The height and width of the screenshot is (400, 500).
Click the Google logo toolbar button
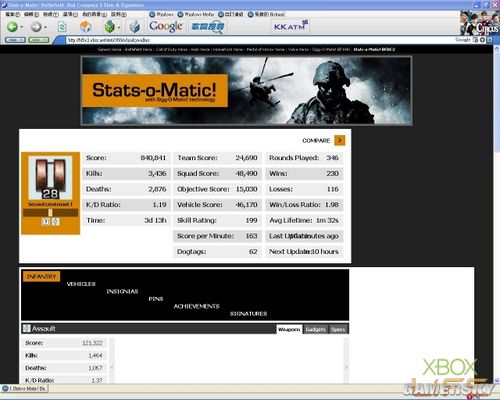(166, 26)
